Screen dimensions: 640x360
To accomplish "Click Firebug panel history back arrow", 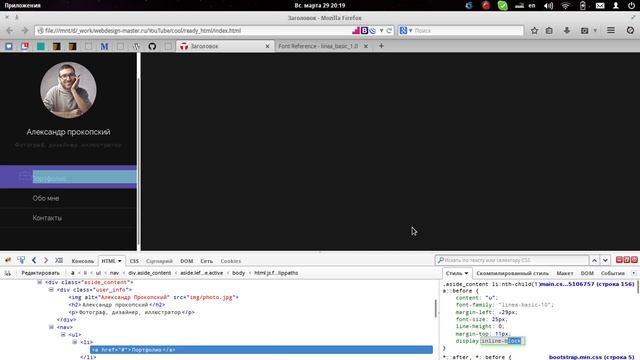I will (34, 260).
